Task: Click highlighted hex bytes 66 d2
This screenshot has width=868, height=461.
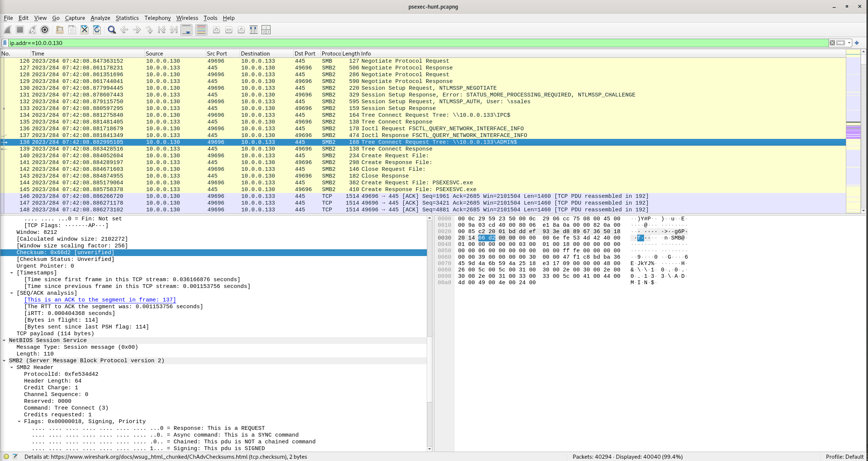Action: pyautogui.click(x=487, y=238)
